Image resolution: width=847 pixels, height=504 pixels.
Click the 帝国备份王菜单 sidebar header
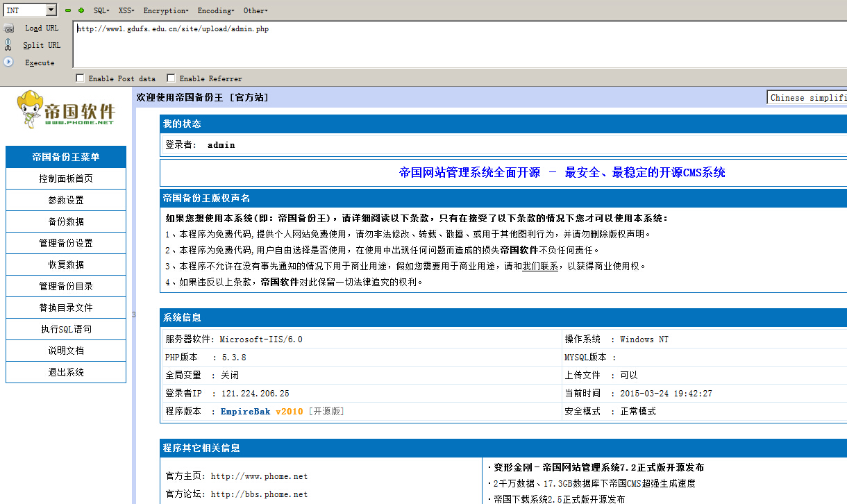[x=66, y=157]
